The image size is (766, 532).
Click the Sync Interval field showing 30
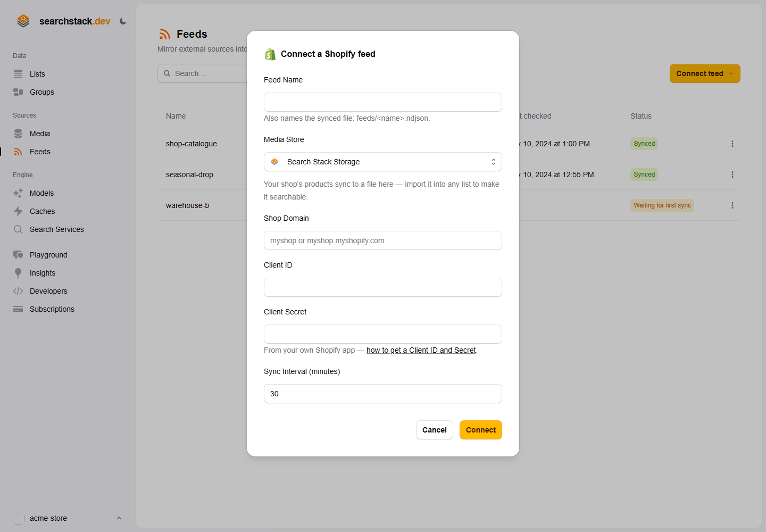coord(383,394)
